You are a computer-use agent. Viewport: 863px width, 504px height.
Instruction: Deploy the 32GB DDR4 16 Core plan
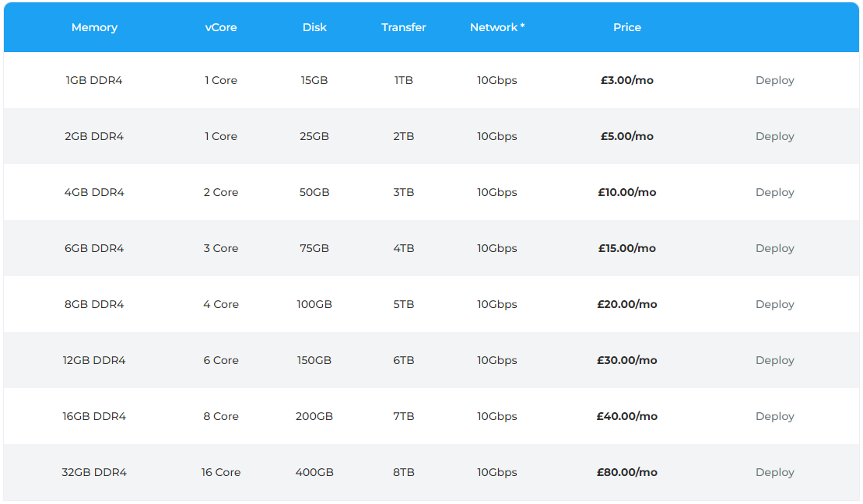tap(774, 473)
